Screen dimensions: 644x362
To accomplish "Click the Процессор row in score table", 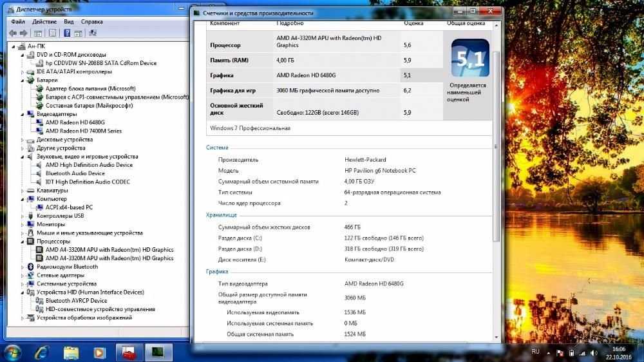I will tap(325, 42).
